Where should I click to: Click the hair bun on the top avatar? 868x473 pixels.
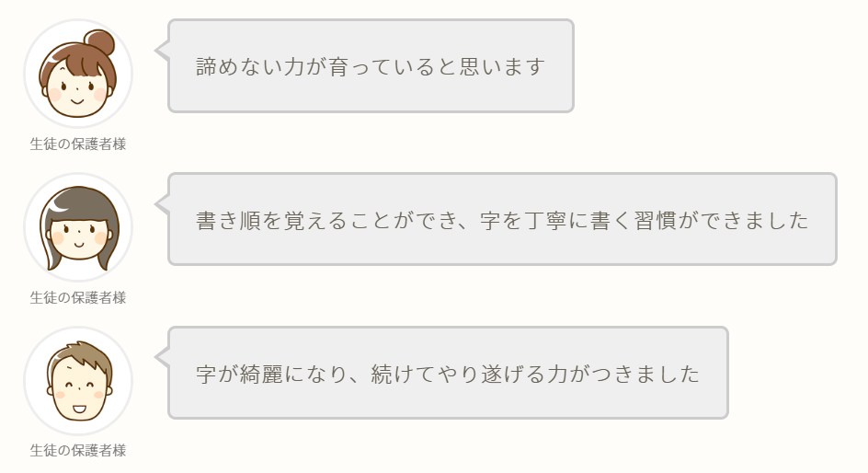coord(101,43)
